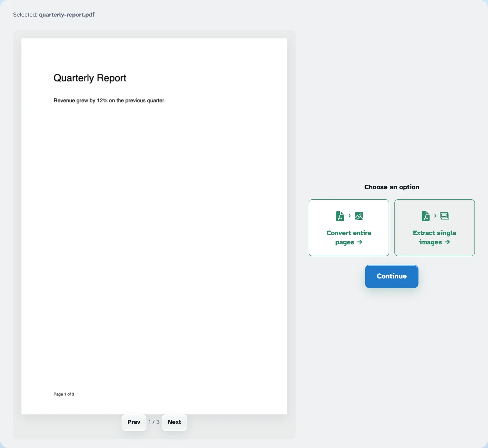Select the Extract single images option
Image resolution: width=488 pixels, height=448 pixels.
(434, 228)
